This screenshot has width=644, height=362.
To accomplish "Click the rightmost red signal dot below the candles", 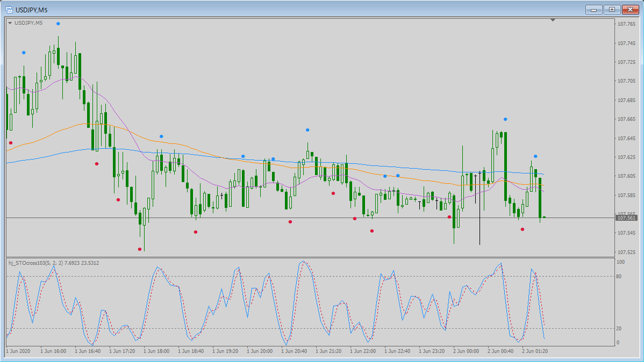I will [523, 229].
